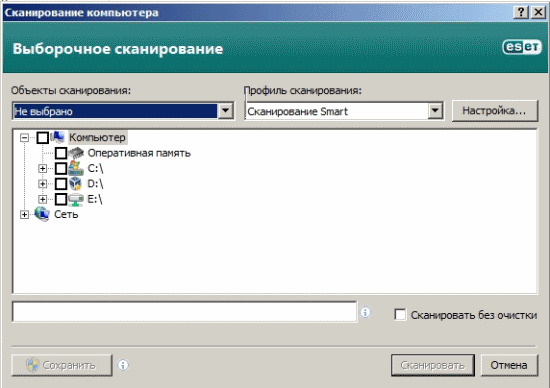The image size is (550, 388).
Task: Tick the checkbox for drive E:\
Action: [61, 199]
